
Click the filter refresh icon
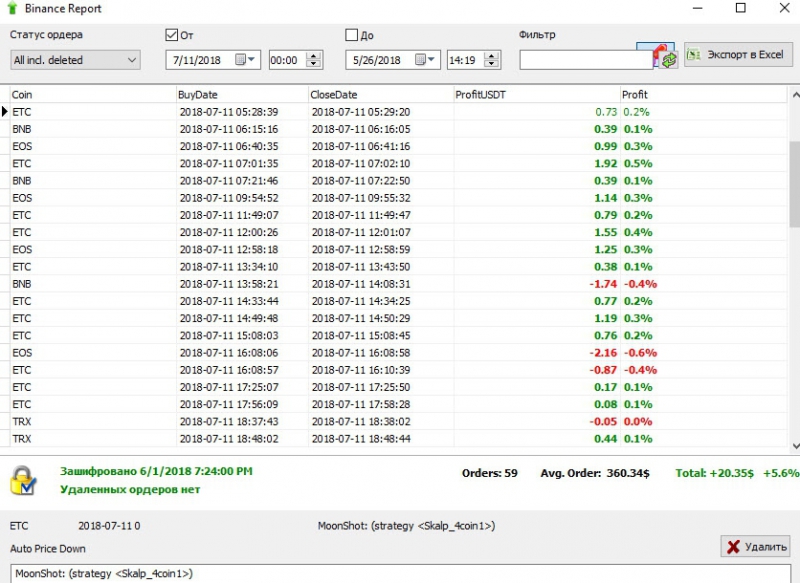tap(668, 60)
